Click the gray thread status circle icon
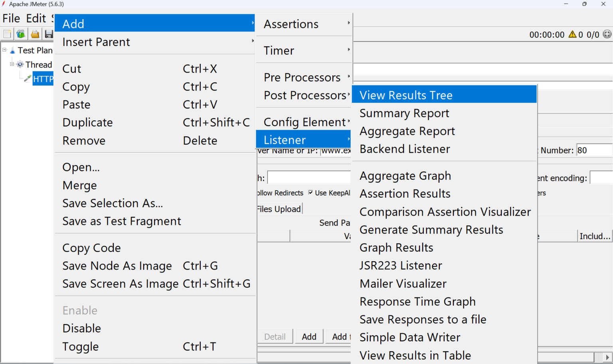Screen dimensions: 613x364 tap(607, 34)
